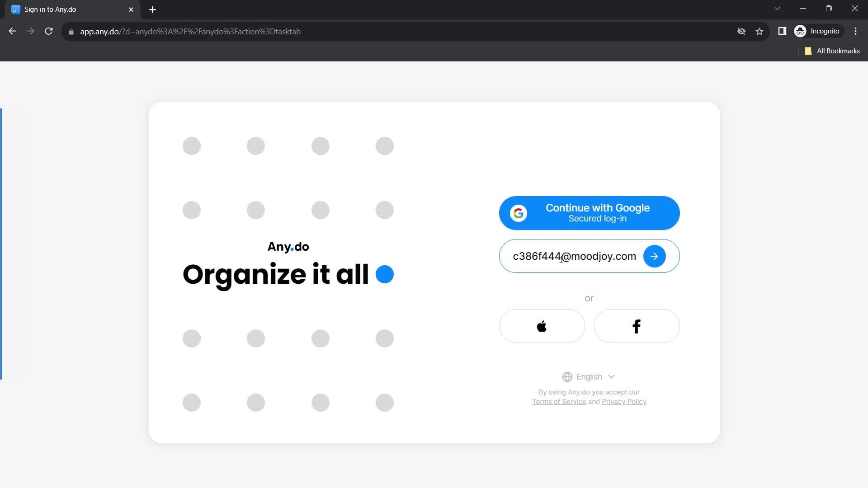The width and height of the screenshot is (868, 488).
Task: Sign in with Apple icon button
Action: 542,326
